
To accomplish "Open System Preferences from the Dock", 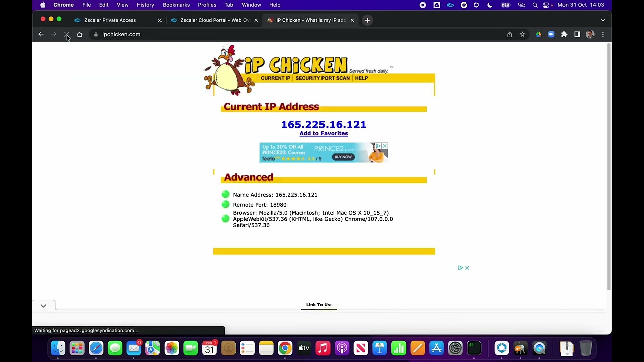I will (455, 348).
